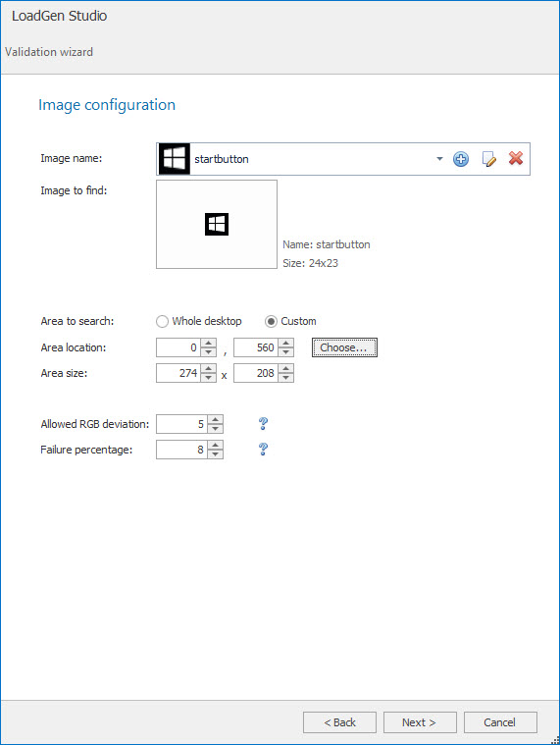Decrease the Failure percentage value
The image size is (560, 745).
pyautogui.click(x=216, y=454)
